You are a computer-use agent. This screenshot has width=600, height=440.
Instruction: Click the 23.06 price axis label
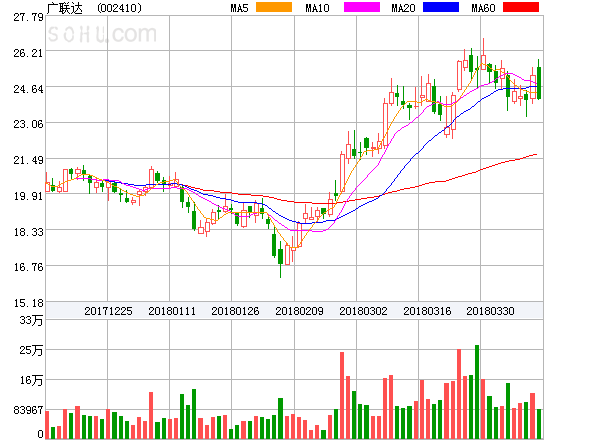(28, 124)
